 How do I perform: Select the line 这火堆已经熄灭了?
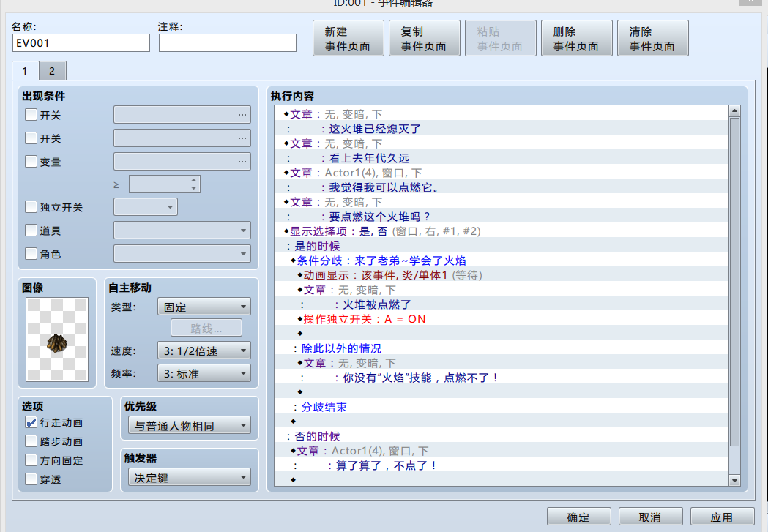point(501,129)
